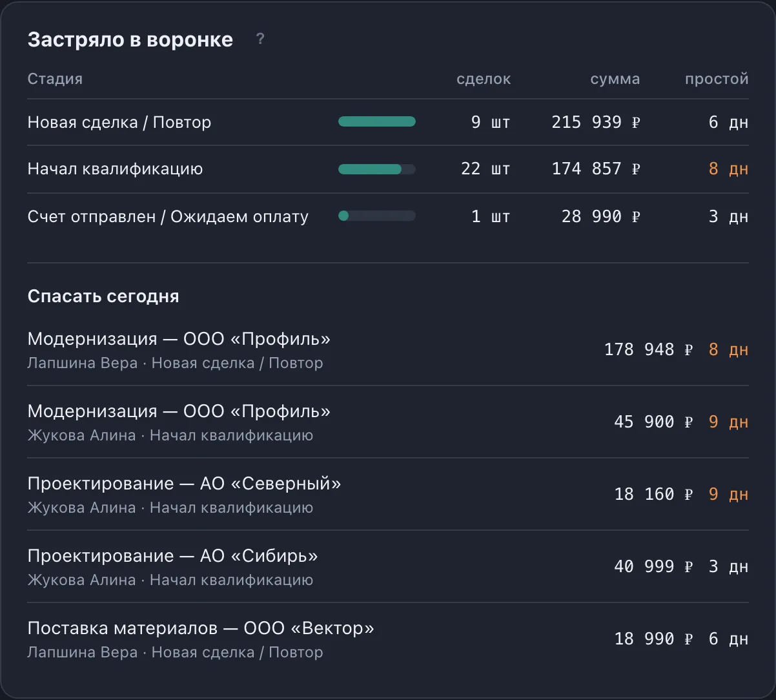Select the 'Начал квалификацию' stage row

point(388,169)
